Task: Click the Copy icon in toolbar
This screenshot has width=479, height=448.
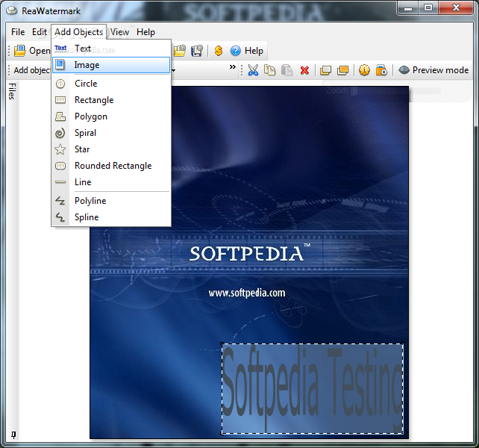Action: coord(269,70)
